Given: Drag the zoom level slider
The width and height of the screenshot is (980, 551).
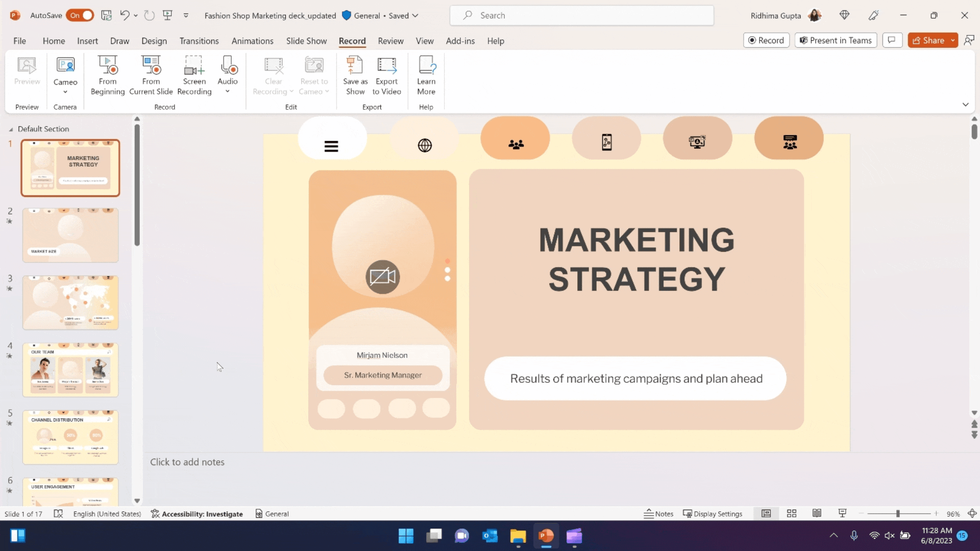Looking at the screenshot, I should pyautogui.click(x=898, y=514).
